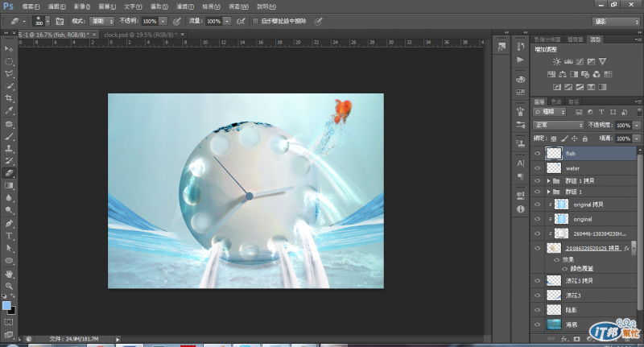
Task: Select the Type (T) tool
Action: 10,235
